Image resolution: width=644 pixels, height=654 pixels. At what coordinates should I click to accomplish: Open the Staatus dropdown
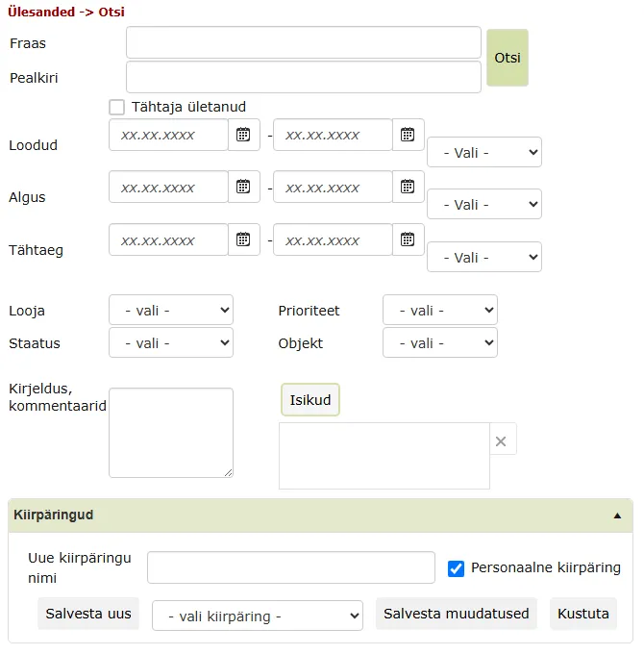[171, 342]
